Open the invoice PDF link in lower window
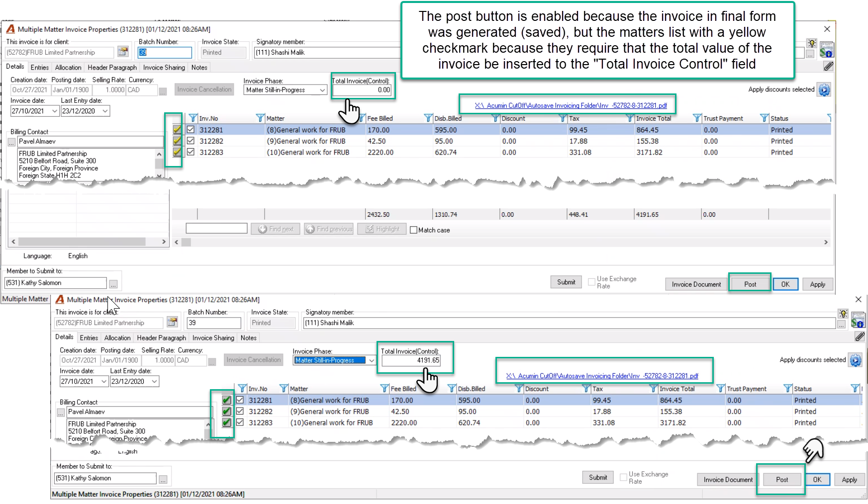This screenshot has height=504, width=868. click(602, 376)
